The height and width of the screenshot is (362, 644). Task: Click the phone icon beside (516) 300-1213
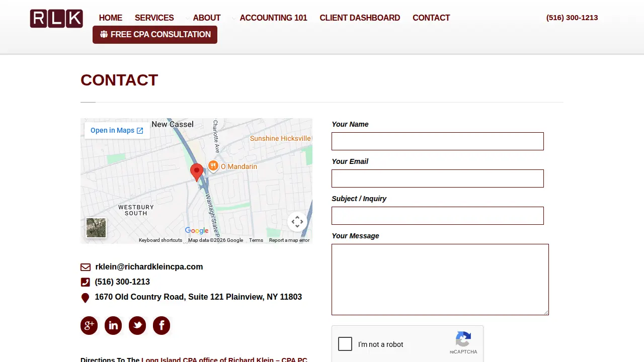(85, 282)
